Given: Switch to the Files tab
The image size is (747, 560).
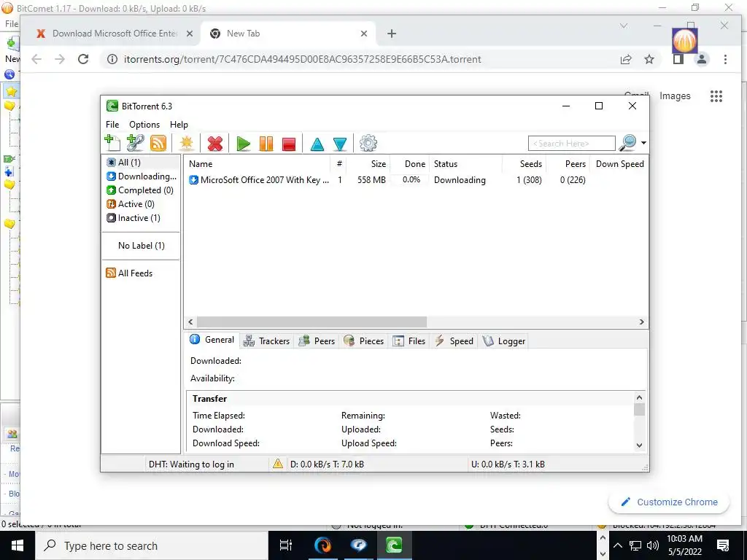Looking at the screenshot, I should point(409,341).
